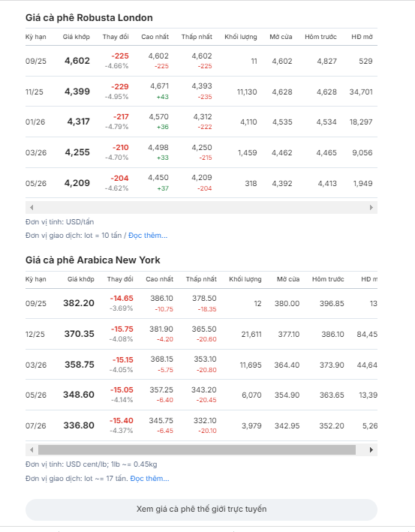Click 'Xem giá cà phê thế giới trực tuyến' button
The height and width of the screenshot is (532, 415).
[x=201, y=509]
